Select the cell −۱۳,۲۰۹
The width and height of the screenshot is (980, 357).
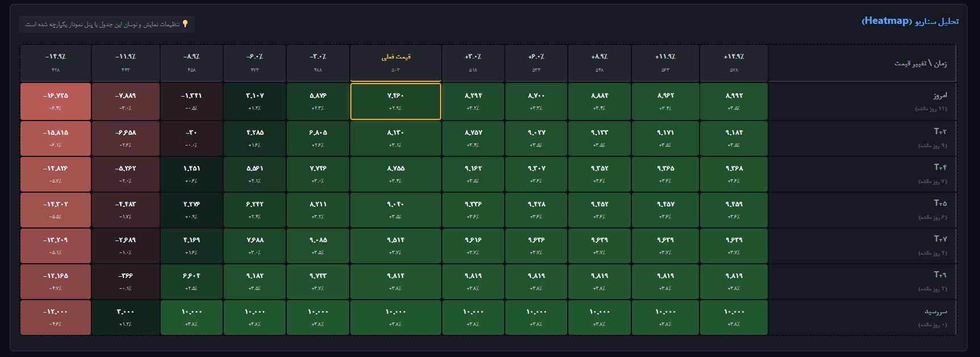pos(56,246)
